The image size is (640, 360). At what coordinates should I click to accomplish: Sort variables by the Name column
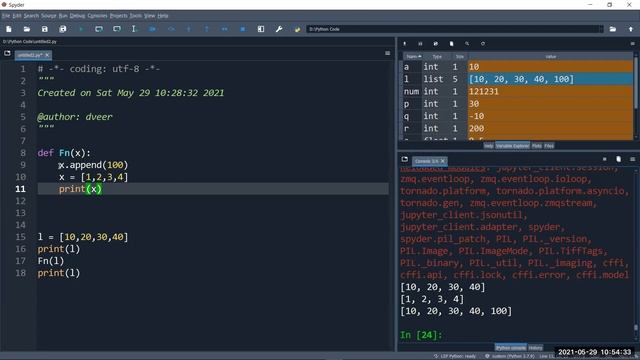tap(413, 56)
